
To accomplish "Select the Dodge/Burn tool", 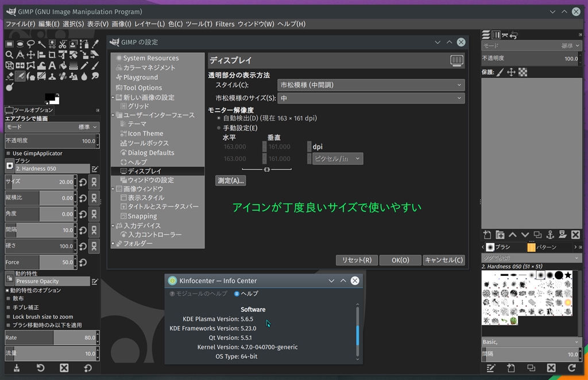I will 9,87.
